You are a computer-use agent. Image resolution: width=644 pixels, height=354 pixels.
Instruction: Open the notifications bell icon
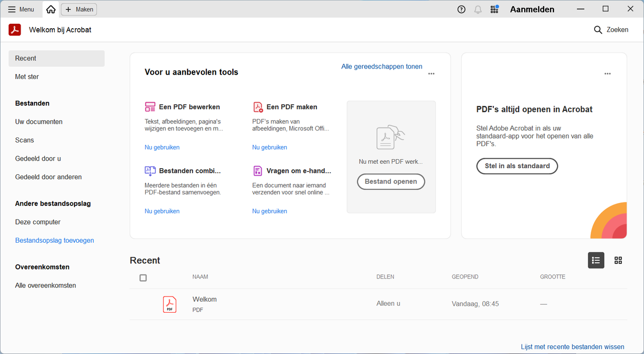[478, 9]
